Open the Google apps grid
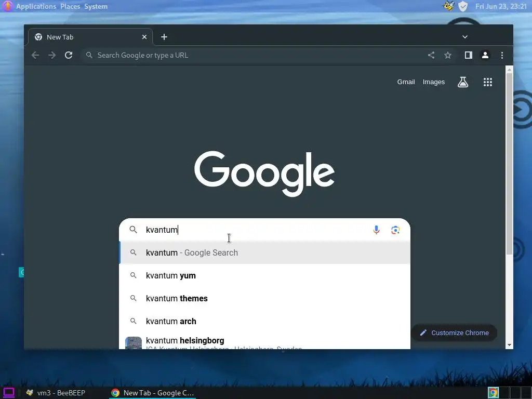The image size is (532, 399). pyautogui.click(x=487, y=82)
